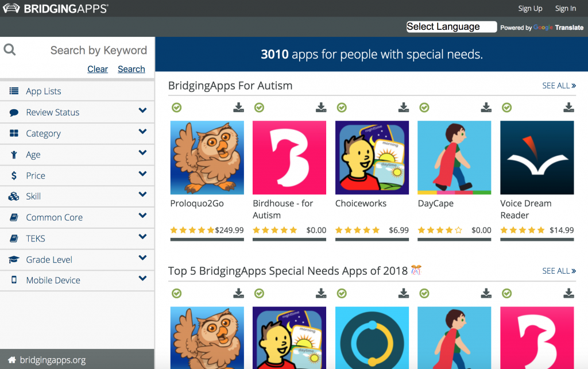This screenshot has height=369, width=588.
Task: Click the search magnifier icon
Action: click(x=10, y=49)
